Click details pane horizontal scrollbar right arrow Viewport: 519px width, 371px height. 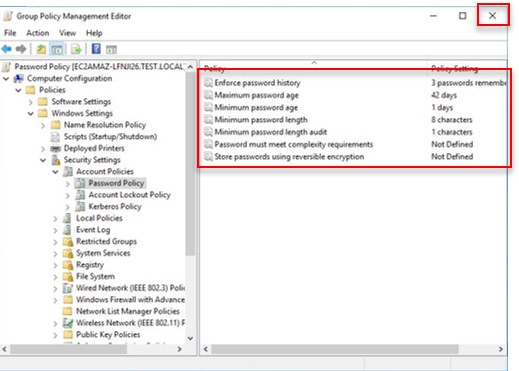500,349
